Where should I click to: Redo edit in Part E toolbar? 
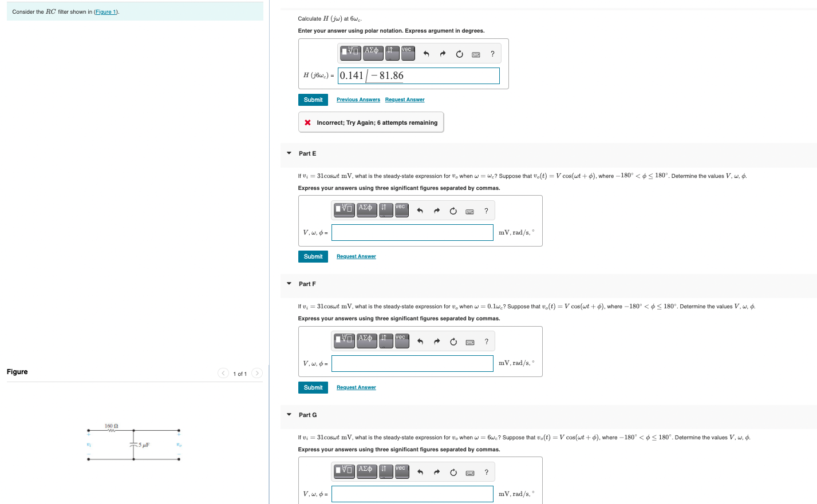coord(436,211)
